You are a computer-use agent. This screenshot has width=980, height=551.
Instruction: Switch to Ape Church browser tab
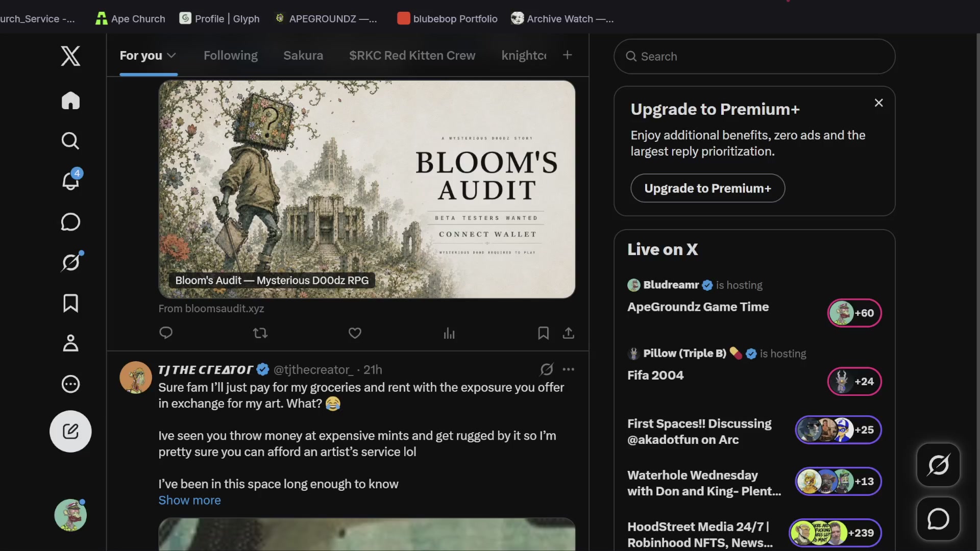click(x=130, y=19)
